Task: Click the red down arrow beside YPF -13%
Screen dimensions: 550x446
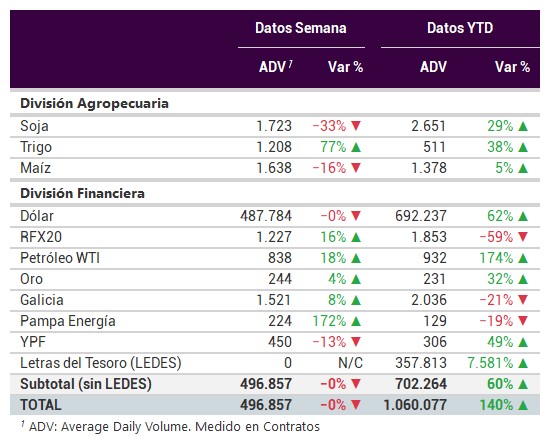Action: pyautogui.click(x=356, y=342)
